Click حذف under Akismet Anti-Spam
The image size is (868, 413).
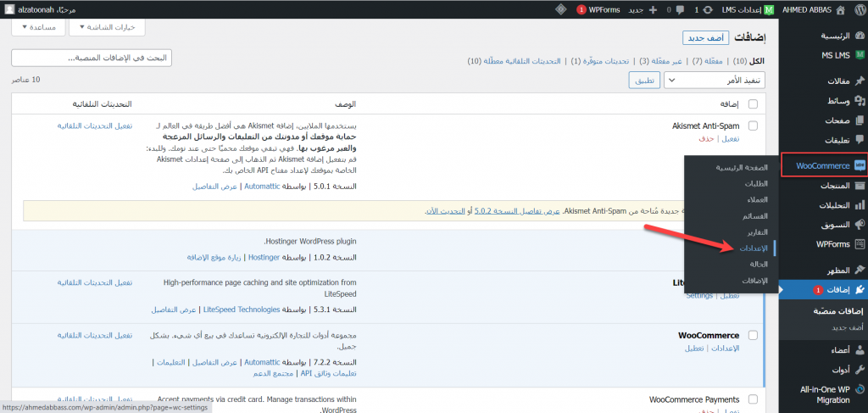click(x=706, y=139)
